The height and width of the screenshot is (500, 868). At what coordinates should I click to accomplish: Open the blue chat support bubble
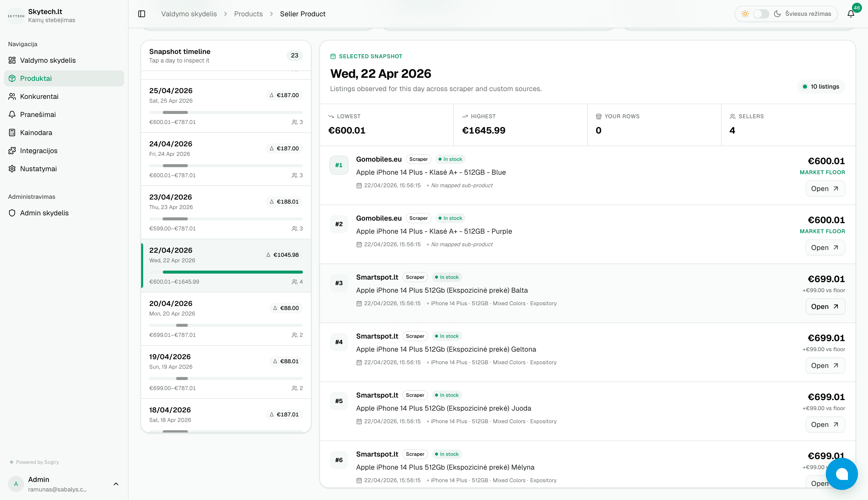[842, 474]
